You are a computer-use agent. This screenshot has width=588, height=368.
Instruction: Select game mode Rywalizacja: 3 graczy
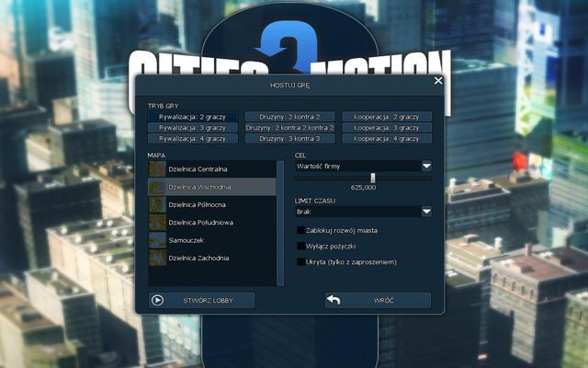[x=193, y=128]
